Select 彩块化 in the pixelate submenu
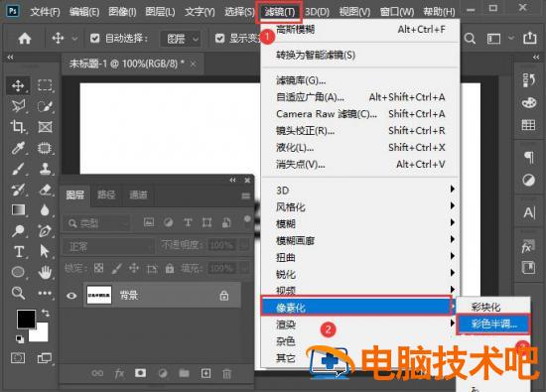 (x=493, y=307)
